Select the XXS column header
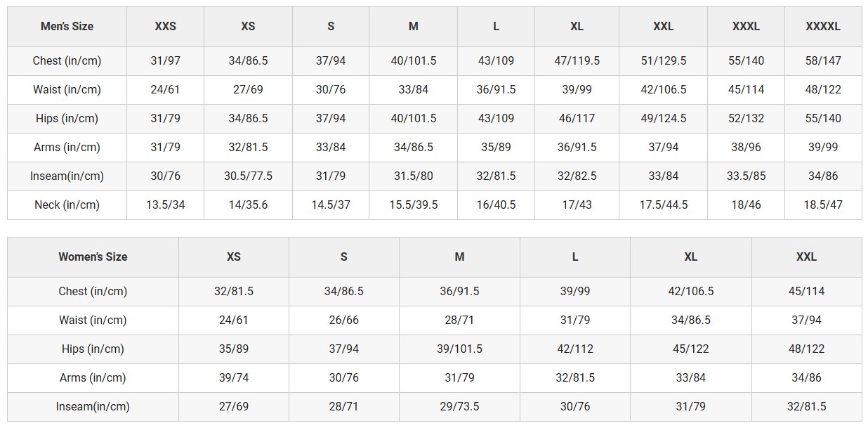This screenshot has height=428, width=868. (165, 27)
